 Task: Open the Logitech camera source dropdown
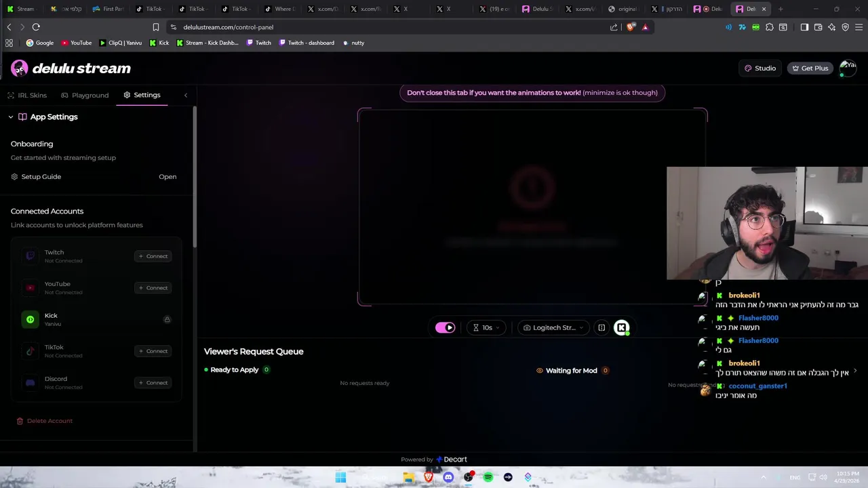tap(553, 327)
